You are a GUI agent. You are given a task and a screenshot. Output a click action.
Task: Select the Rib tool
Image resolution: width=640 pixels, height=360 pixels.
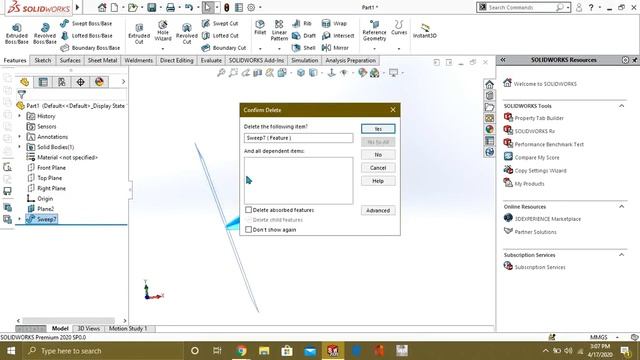tap(302, 24)
